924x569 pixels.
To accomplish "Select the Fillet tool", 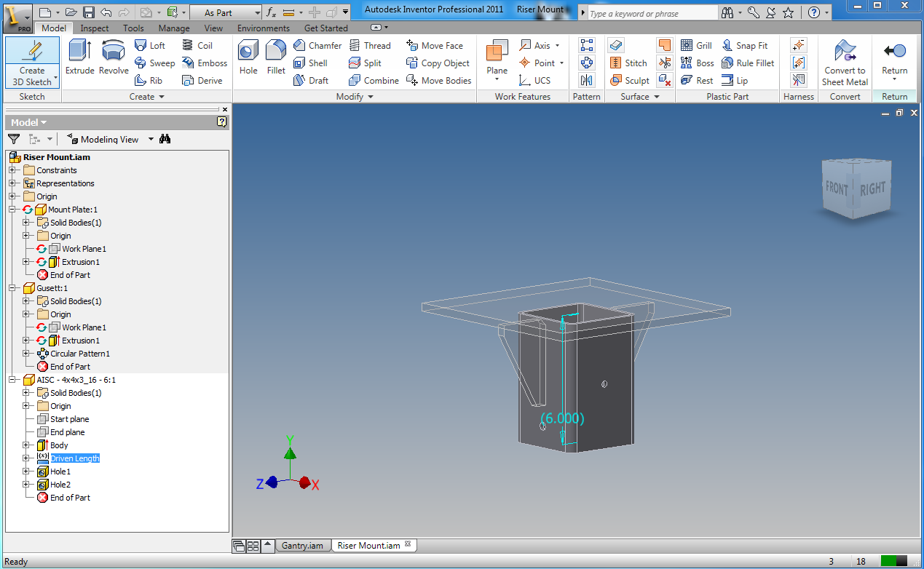I will click(276, 57).
